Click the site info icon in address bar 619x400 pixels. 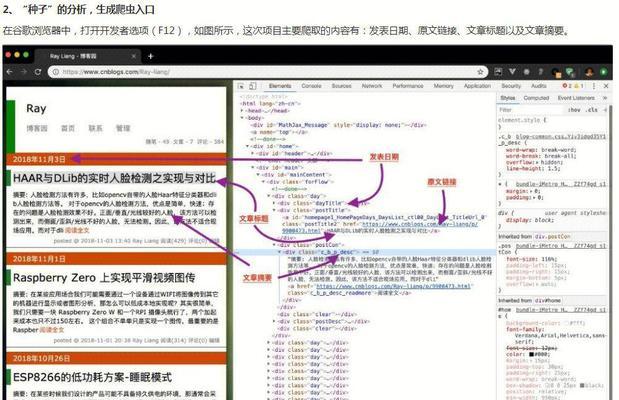pos(56,72)
